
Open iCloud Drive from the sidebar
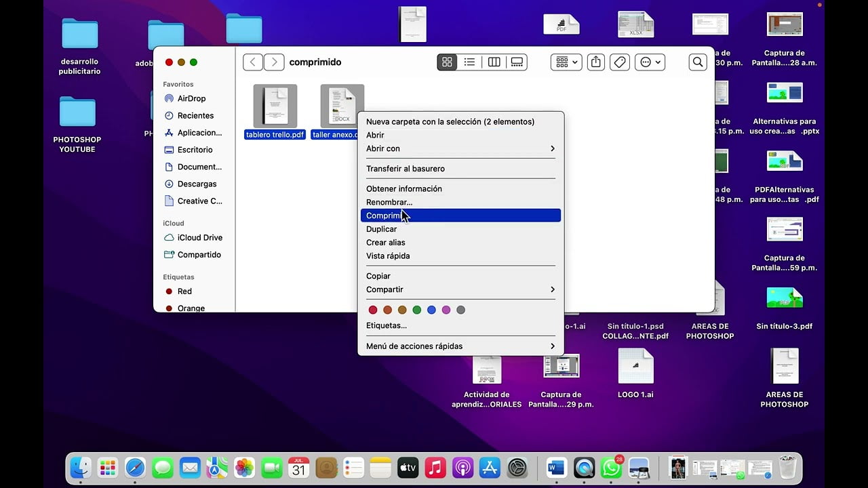[200, 237]
